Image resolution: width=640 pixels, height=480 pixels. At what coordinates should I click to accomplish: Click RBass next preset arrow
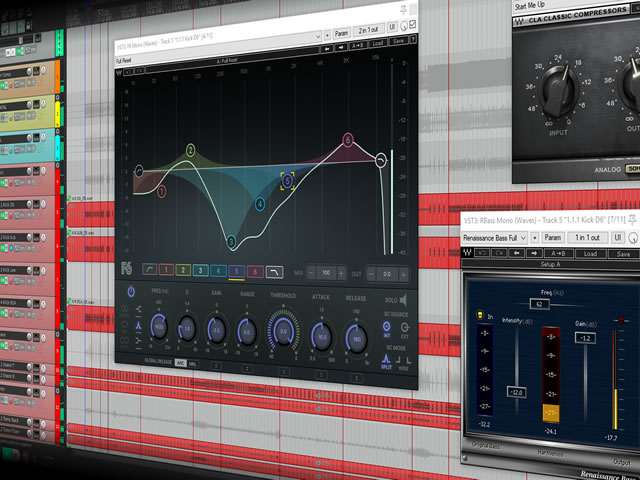click(534, 253)
